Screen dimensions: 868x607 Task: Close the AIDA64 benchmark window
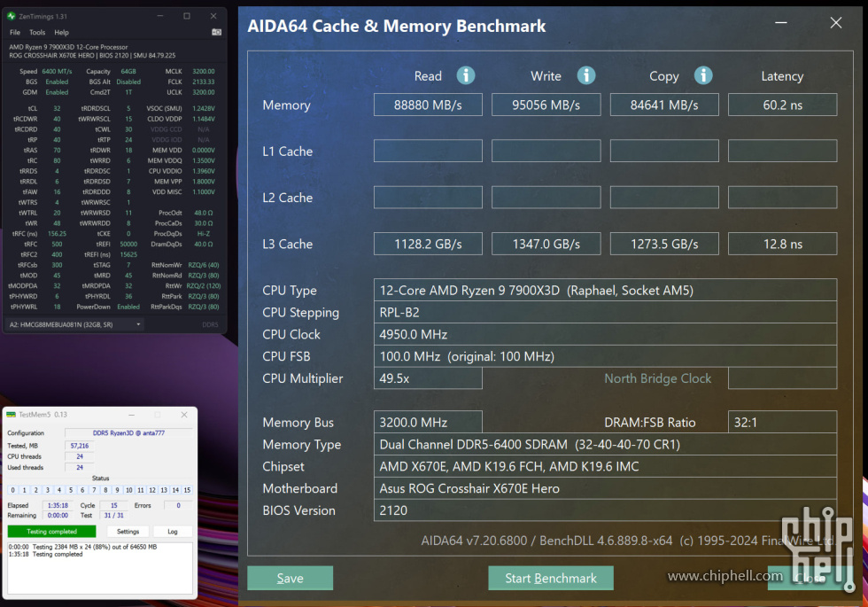click(x=836, y=23)
